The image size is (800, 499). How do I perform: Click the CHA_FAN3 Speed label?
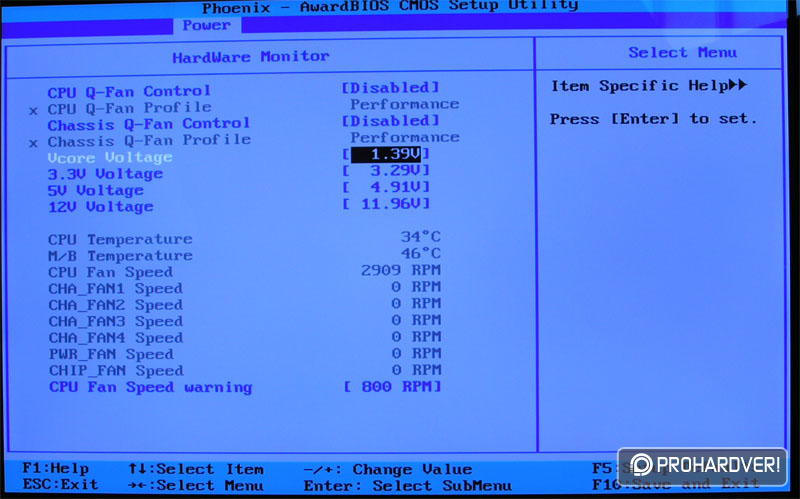coord(115,322)
